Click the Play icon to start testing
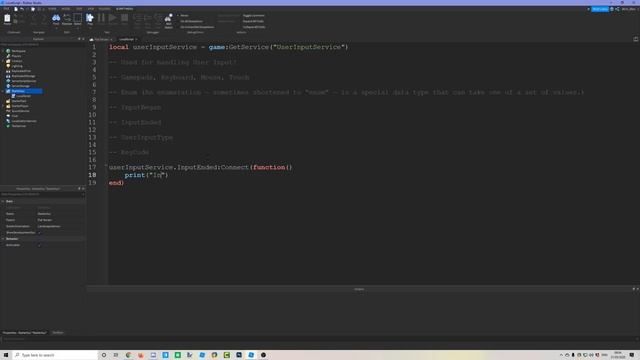This screenshot has width=640, height=360. pyautogui.click(x=90, y=18)
